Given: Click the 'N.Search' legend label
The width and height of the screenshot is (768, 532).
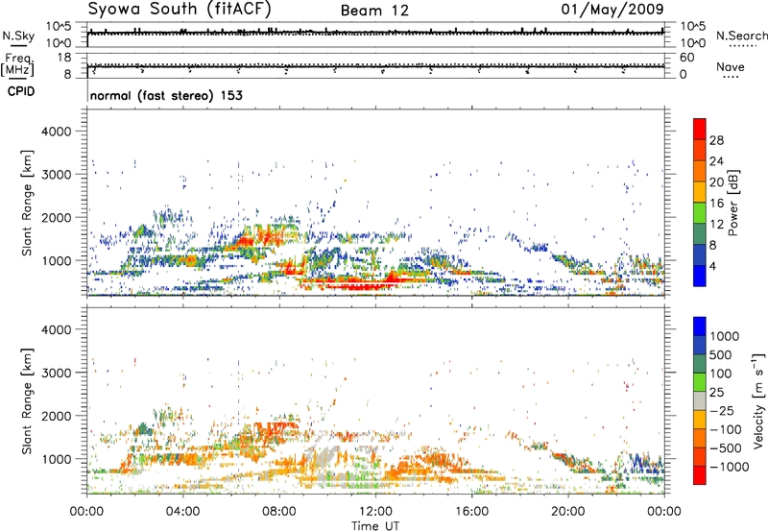Looking at the screenshot, I should (x=741, y=36).
